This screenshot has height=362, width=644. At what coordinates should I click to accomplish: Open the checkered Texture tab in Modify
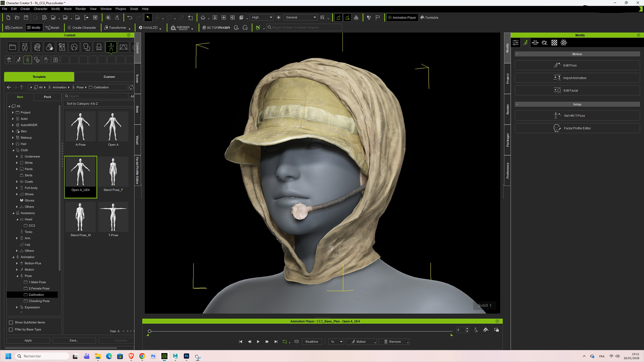554,43
